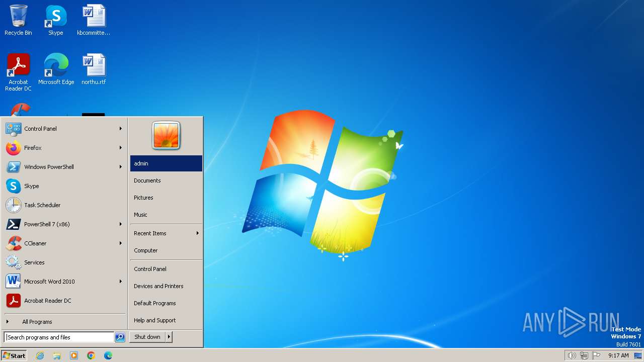644x362 pixels.
Task: Open Computer from Start menu
Action: tap(166, 250)
